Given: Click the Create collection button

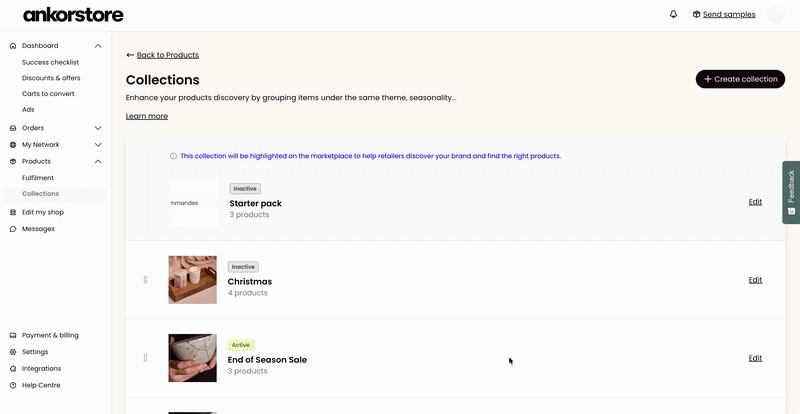Looking at the screenshot, I should [740, 79].
